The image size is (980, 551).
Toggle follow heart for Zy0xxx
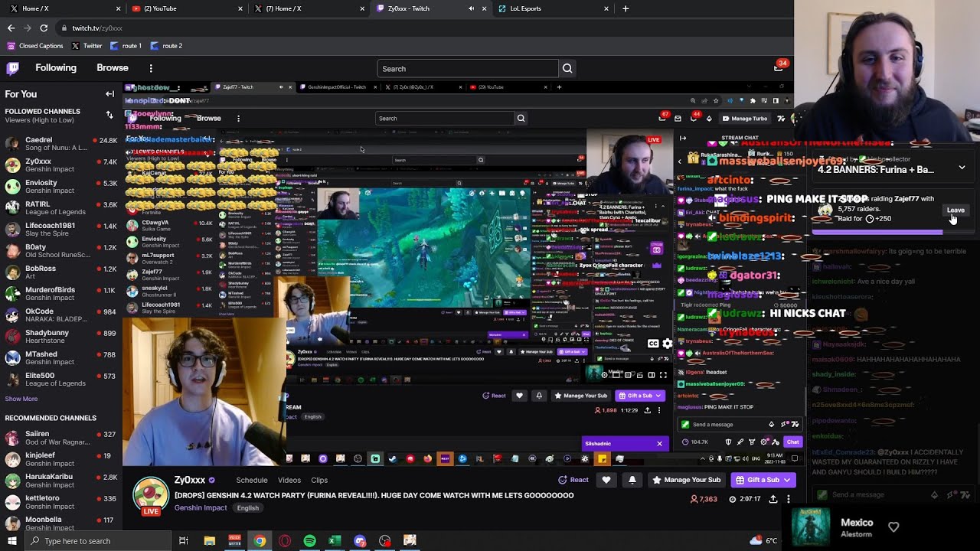pos(606,480)
